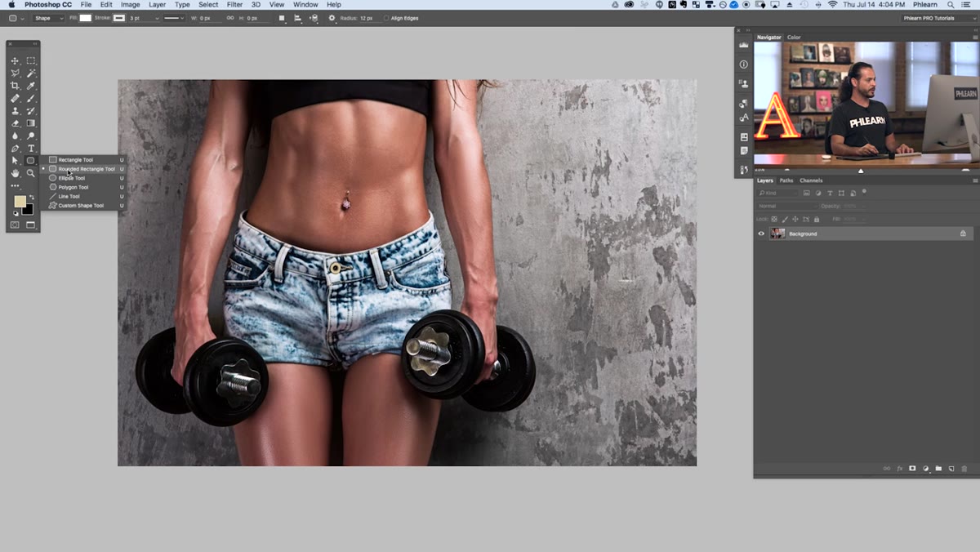Image resolution: width=980 pixels, height=552 pixels.
Task: Select the Blur tool
Action: coord(15,136)
